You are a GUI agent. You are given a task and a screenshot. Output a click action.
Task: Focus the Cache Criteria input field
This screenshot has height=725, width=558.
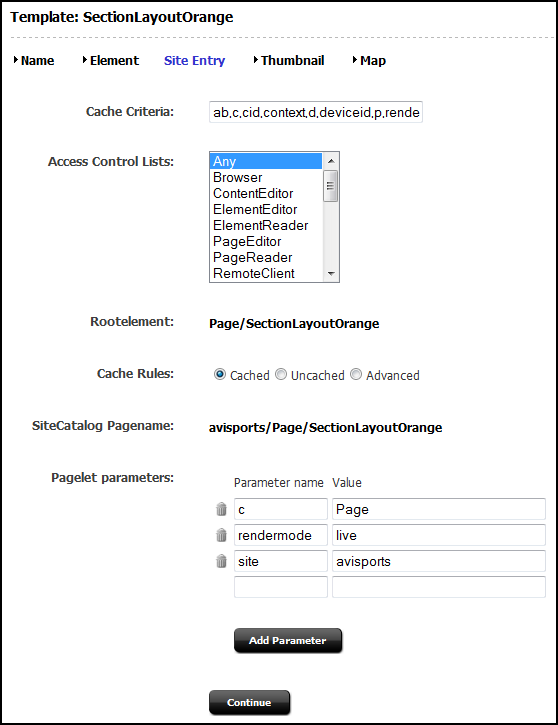[316, 112]
